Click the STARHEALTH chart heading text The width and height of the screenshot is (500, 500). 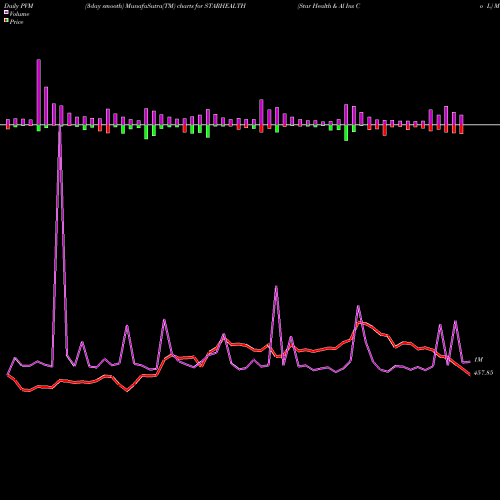point(165,6)
